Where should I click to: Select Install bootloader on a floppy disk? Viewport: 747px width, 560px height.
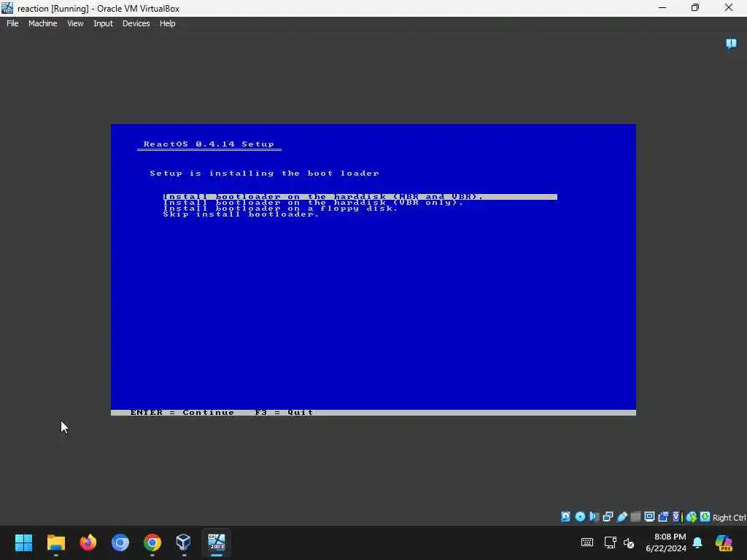[x=280, y=208]
